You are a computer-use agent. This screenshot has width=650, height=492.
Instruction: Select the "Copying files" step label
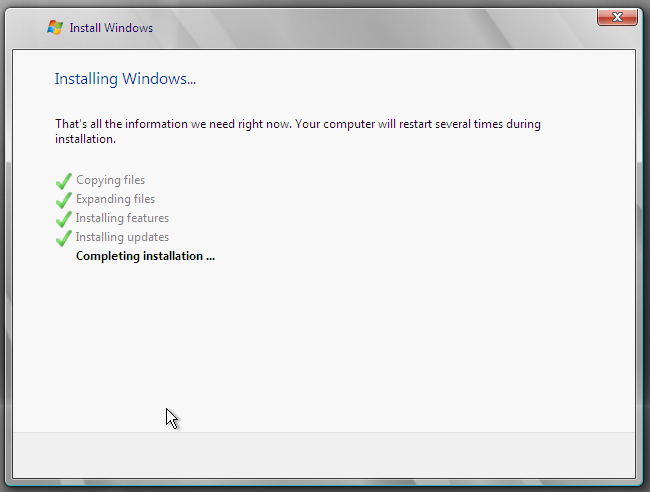click(110, 180)
